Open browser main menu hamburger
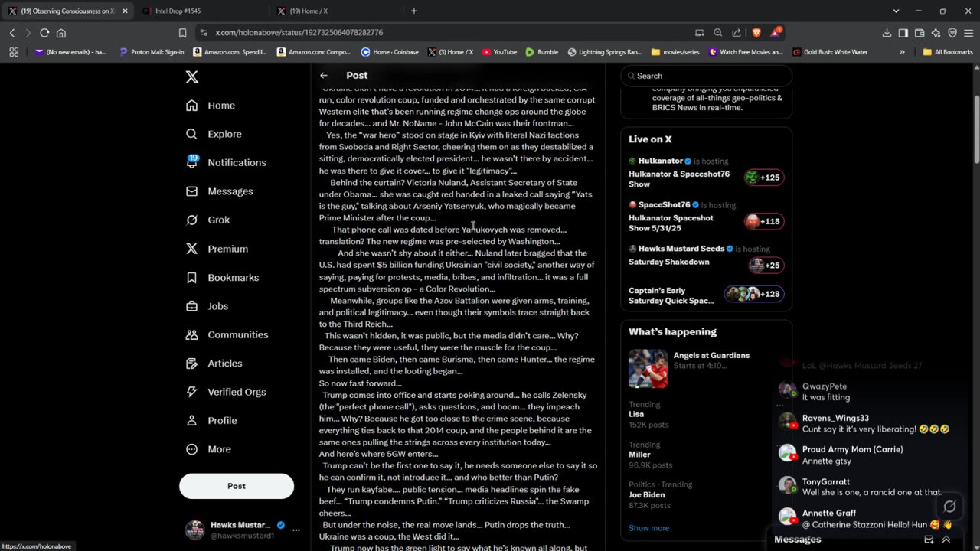Screen dimensions: 980x551 tap(969, 33)
